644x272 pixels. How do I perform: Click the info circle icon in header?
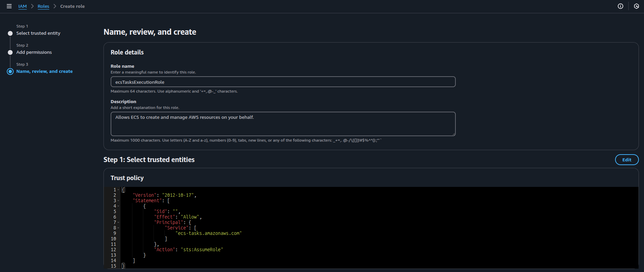(620, 6)
